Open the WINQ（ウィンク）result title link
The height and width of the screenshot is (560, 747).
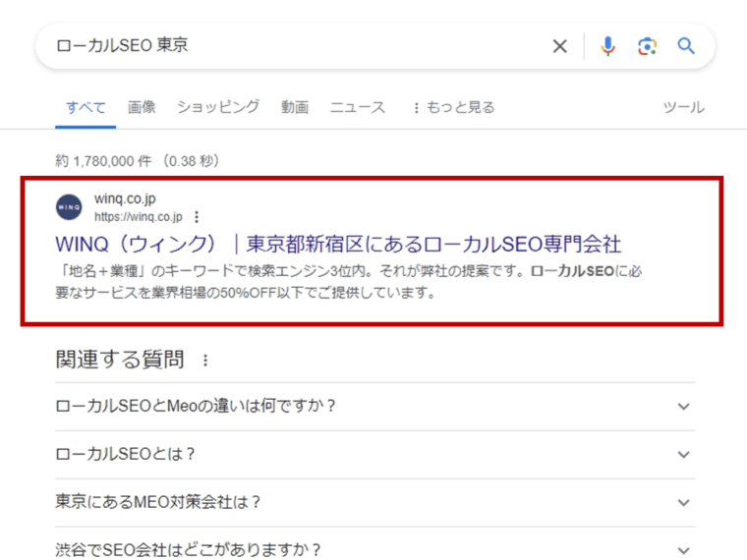pos(338,245)
